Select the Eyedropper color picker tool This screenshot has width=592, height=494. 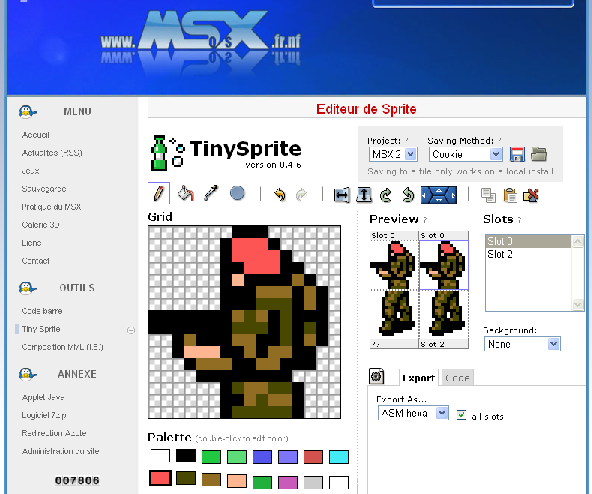point(211,193)
